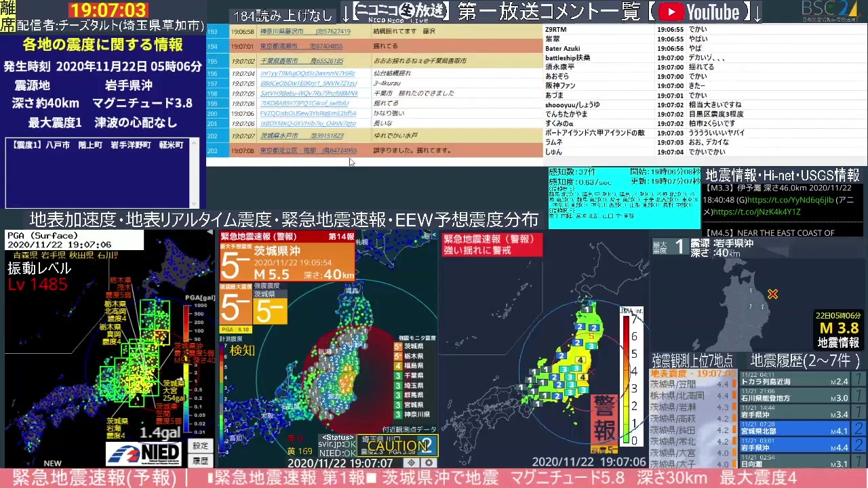Select history entry 石川県能登地方 M3.0
The height and width of the screenshot is (488, 868).
(x=802, y=395)
